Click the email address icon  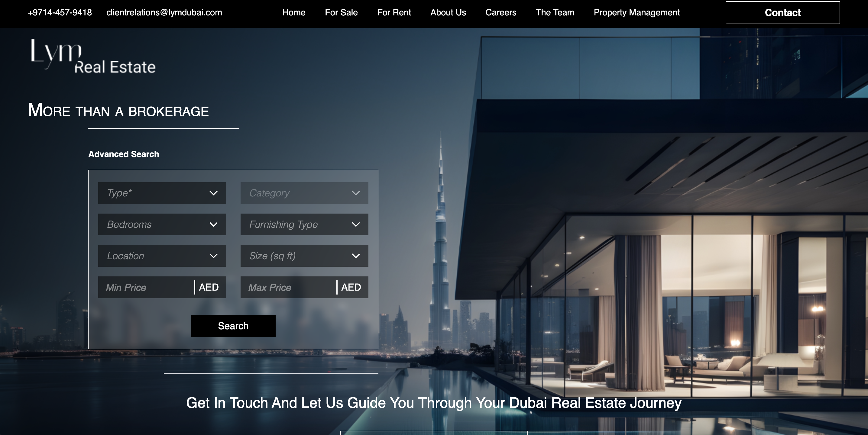coord(164,12)
